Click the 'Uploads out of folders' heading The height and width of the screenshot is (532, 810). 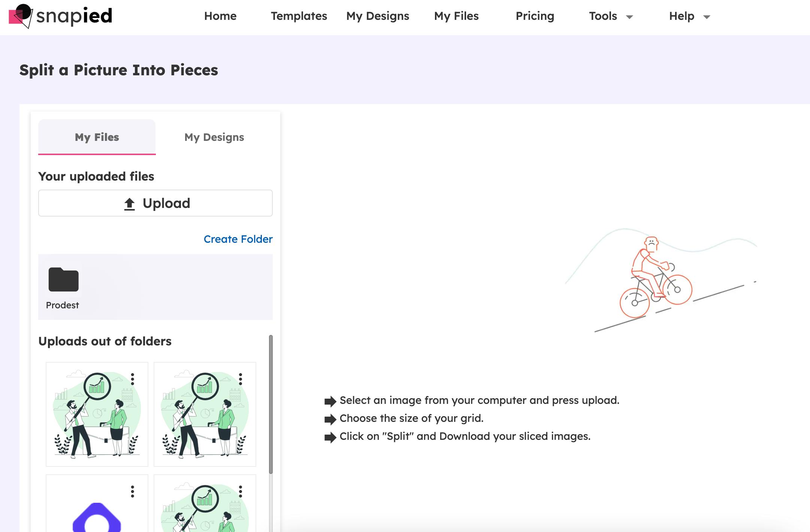[x=105, y=341]
